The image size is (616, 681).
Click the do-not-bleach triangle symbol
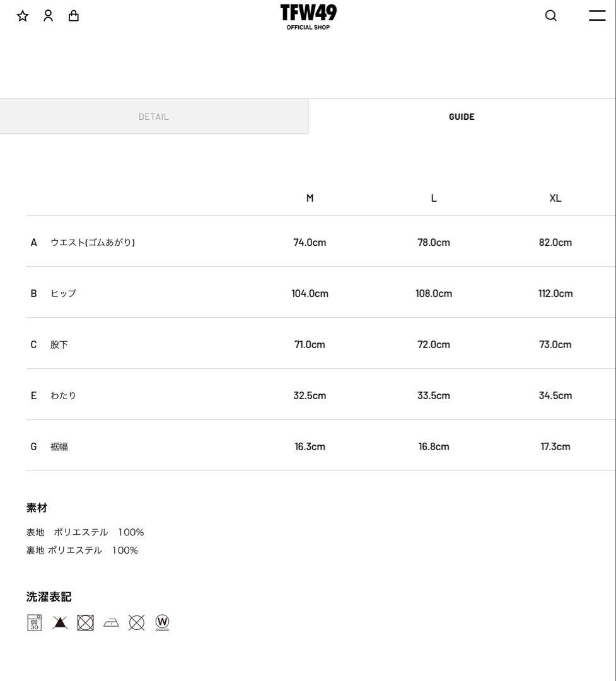pos(60,622)
